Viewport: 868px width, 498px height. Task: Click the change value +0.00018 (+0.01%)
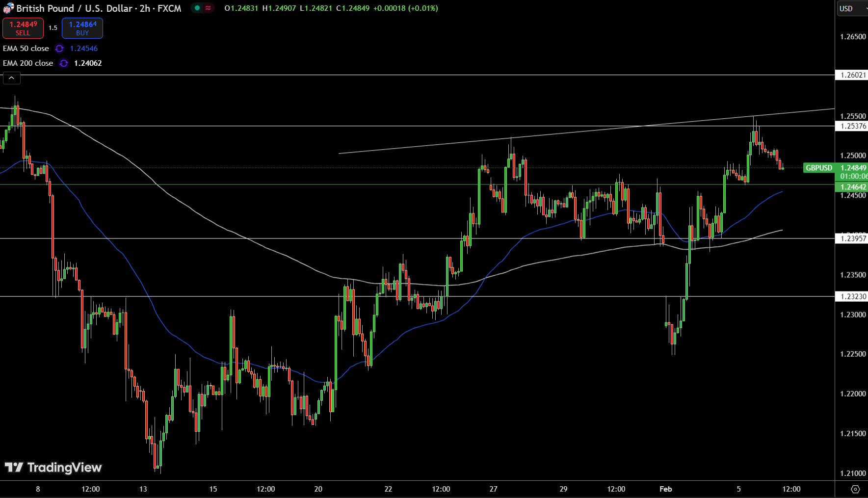click(406, 8)
